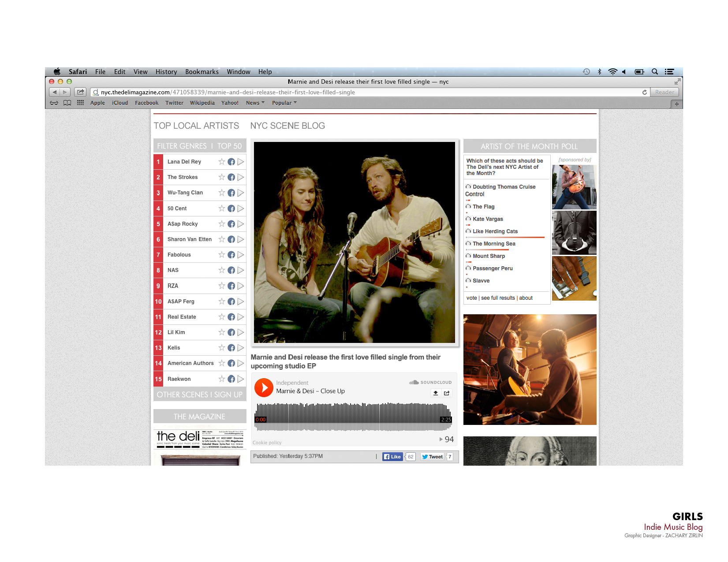Open Spotlight search in the menu bar

[x=655, y=71]
